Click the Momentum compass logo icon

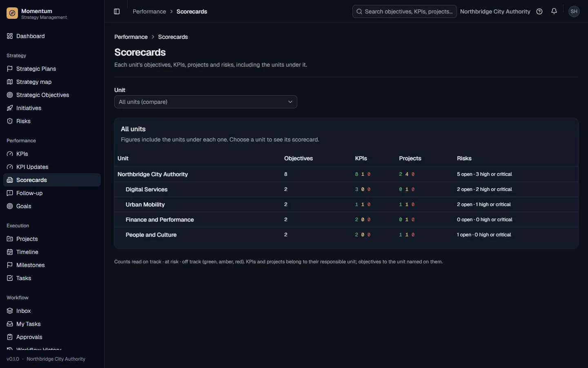coord(12,13)
